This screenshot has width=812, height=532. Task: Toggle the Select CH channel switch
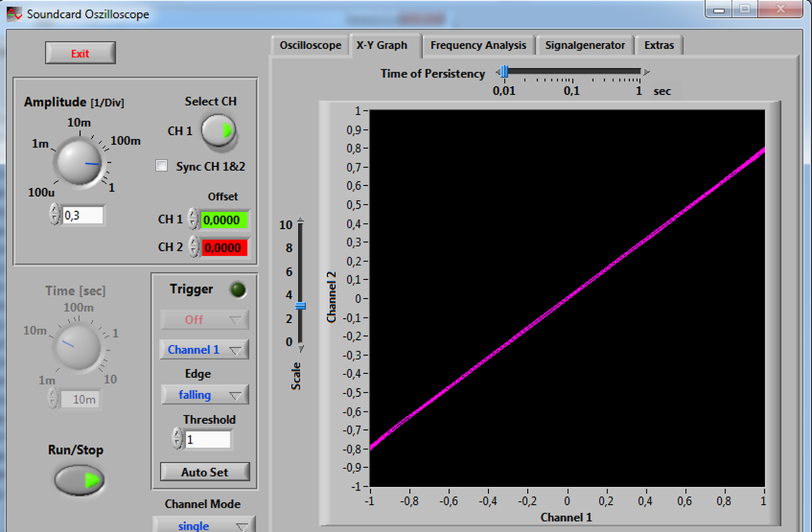(x=219, y=131)
